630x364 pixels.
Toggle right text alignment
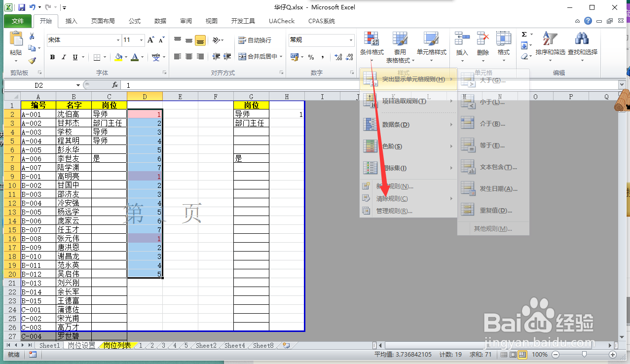[x=200, y=57]
